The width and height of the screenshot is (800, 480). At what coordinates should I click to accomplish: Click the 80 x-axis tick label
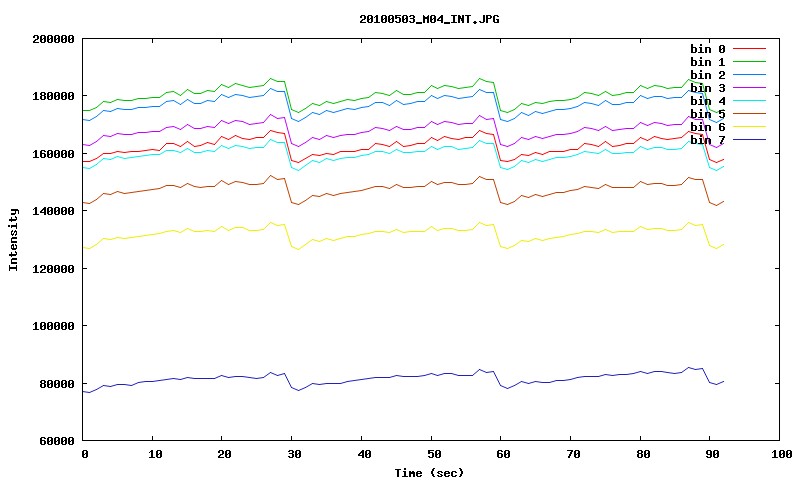click(x=643, y=454)
